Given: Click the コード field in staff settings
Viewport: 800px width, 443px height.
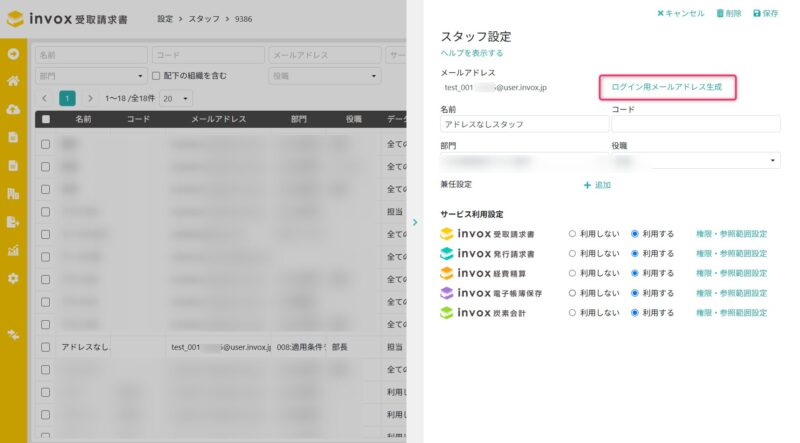Looking at the screenshot, I should 696,124.
